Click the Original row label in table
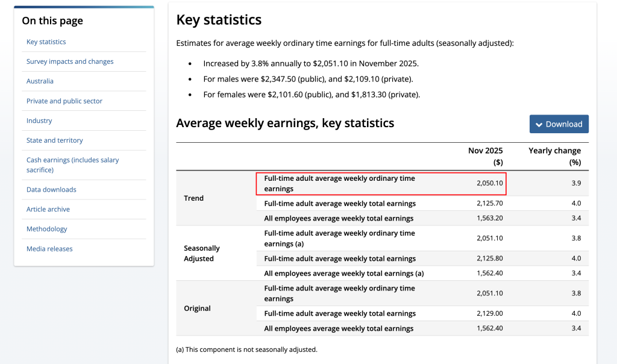This screenshot has width=617, height=364. tap(197, 308)
